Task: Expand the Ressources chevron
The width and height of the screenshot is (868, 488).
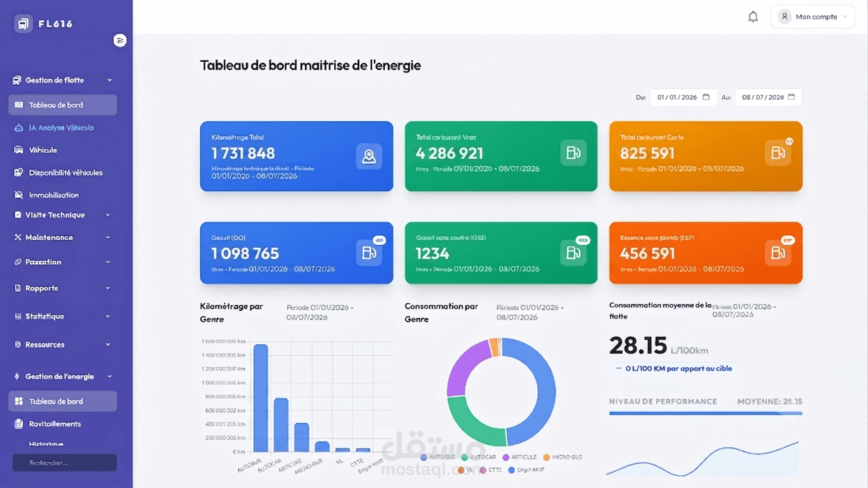Action: (x=107, y=344)
